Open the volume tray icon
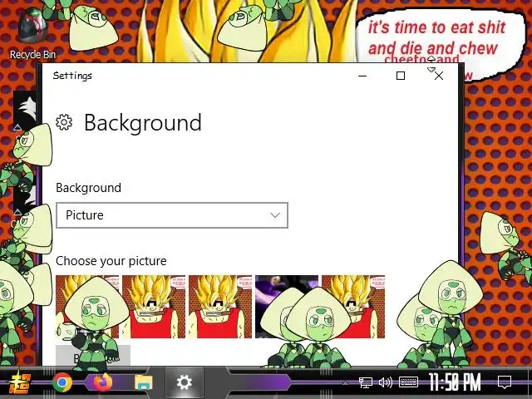This screenshot has height=399, width=532. 385,382
